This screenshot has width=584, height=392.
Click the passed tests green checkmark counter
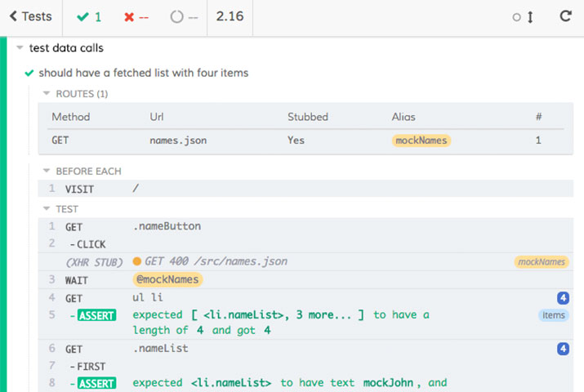click(88, 16)
